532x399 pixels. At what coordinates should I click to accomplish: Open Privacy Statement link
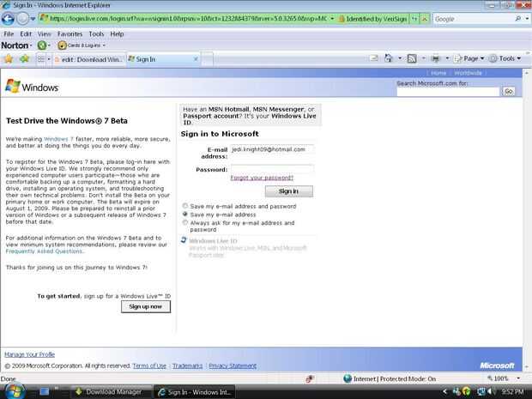tap(233, 366)
